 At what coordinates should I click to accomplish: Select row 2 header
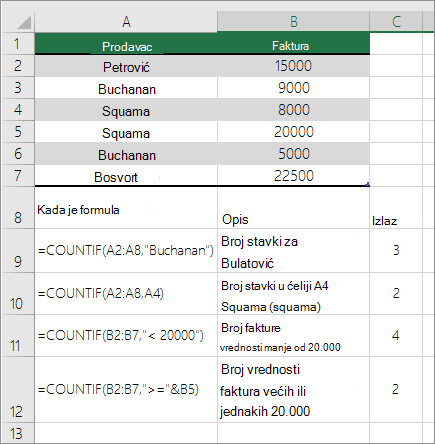(x=18, y=66)
